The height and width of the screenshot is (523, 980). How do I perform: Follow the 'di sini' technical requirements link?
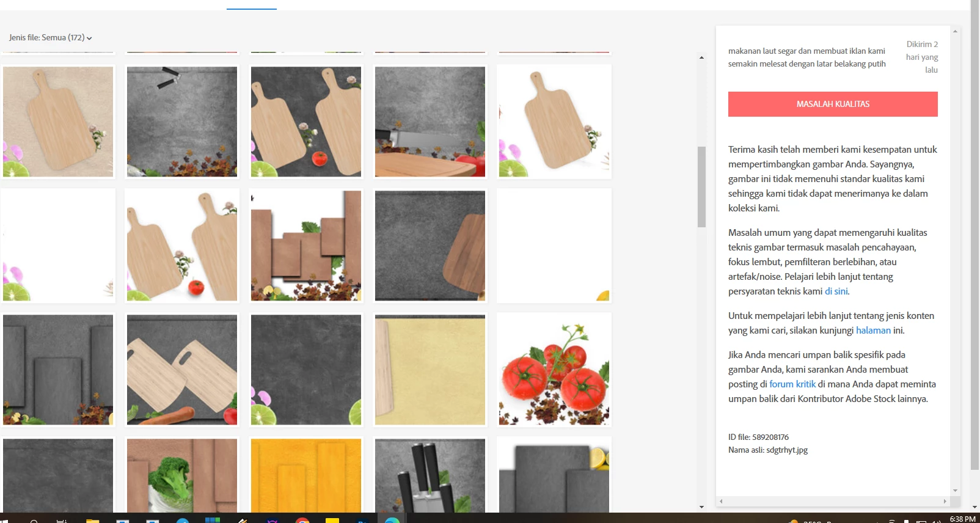click(836, 291)
